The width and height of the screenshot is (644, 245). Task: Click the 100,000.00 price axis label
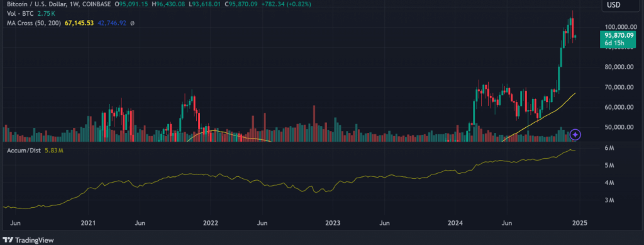tap(621, 27)
